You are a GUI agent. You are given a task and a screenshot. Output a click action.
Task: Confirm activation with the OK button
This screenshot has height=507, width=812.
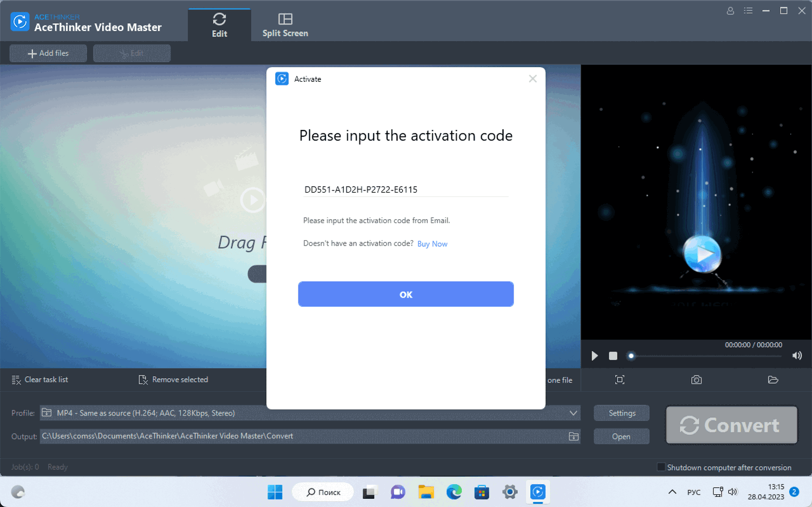pos(406,294)
